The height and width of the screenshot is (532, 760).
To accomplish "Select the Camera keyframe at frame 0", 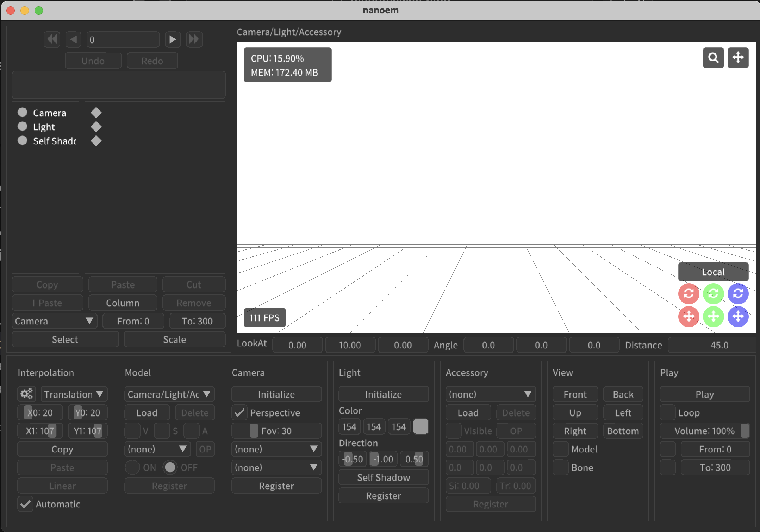I will [x=96, y=113].
